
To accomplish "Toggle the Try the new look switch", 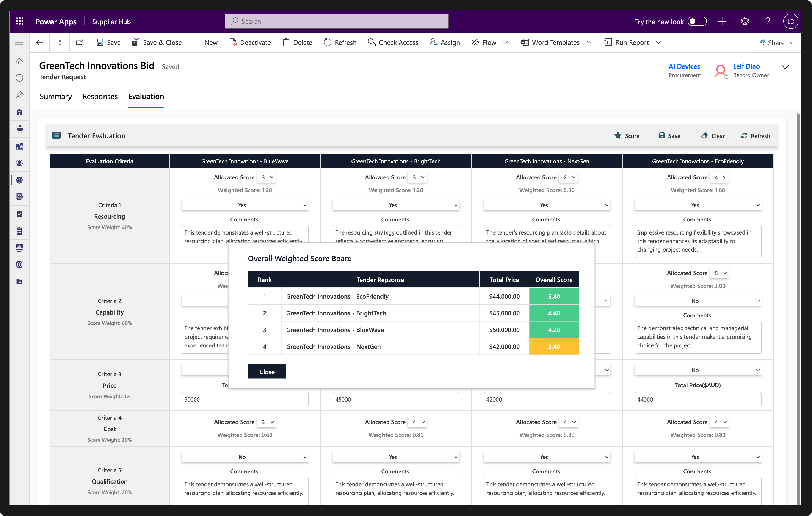I will pos(697,21).
